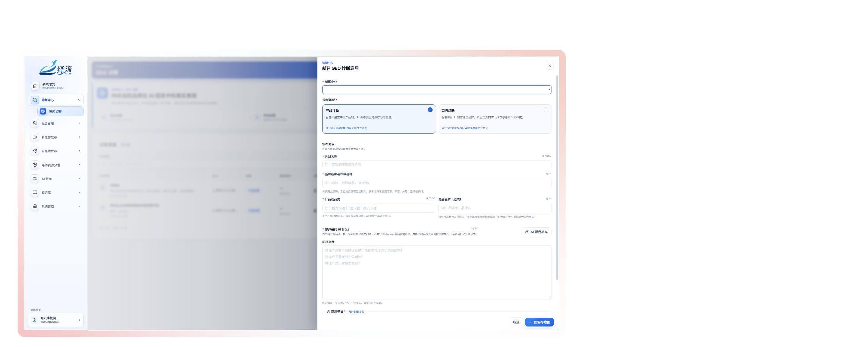Click the 问题列表 text area
The width and height of the screenshot is (868, 347).
(x=437, y=273)
